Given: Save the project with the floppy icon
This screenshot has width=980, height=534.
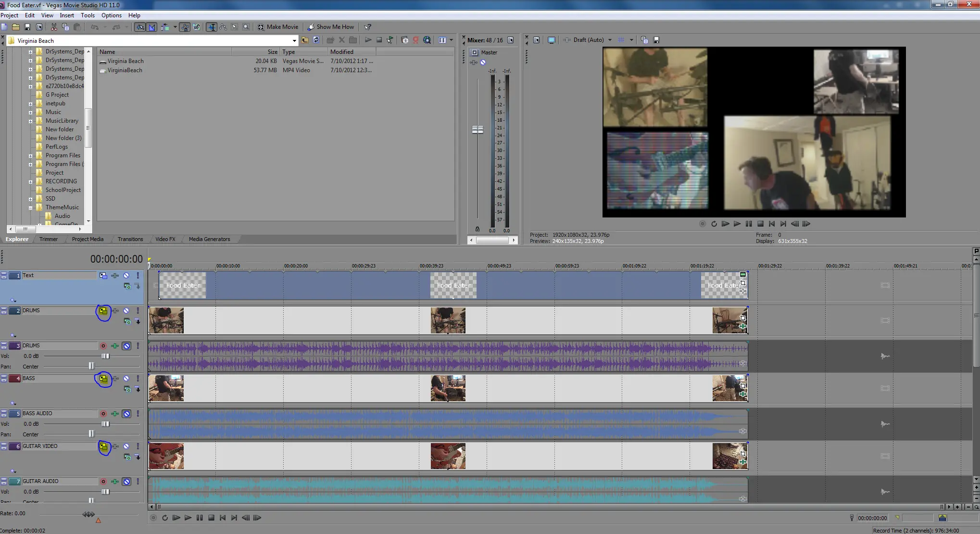Looking at the screenshot, I should click(27, 27).
